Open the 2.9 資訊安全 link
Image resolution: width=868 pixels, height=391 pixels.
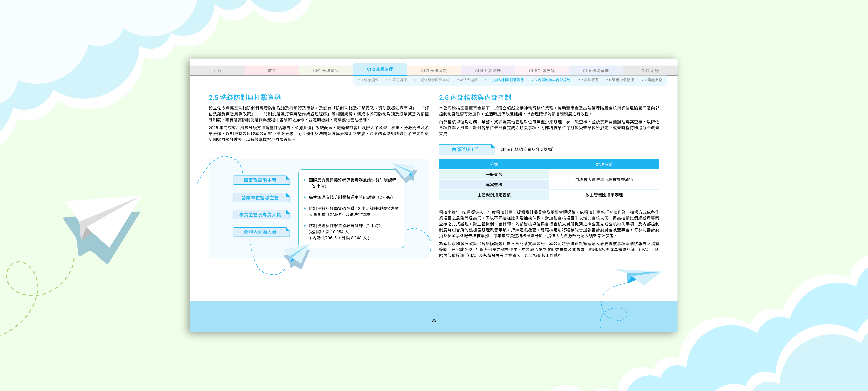pos(652,80)
